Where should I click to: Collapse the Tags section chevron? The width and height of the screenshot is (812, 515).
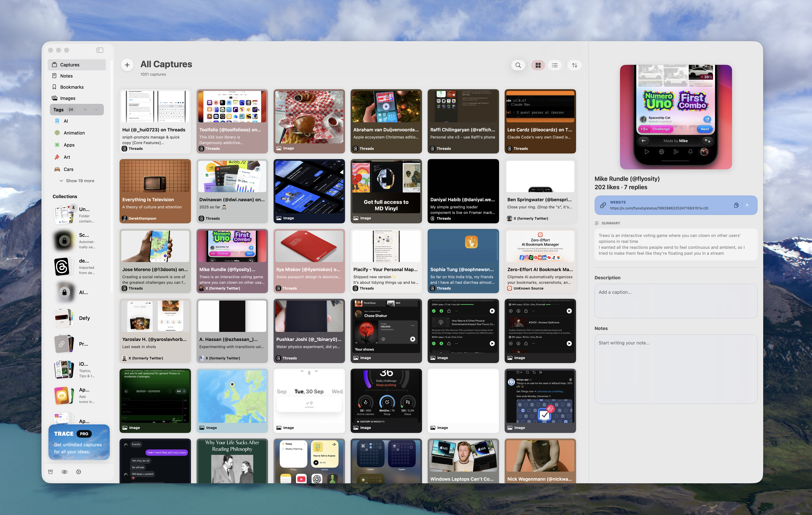pos(96,109)
